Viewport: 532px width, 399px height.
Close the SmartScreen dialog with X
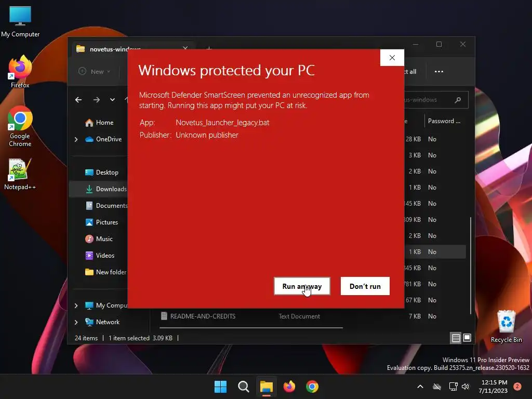[x=392, y=58]
